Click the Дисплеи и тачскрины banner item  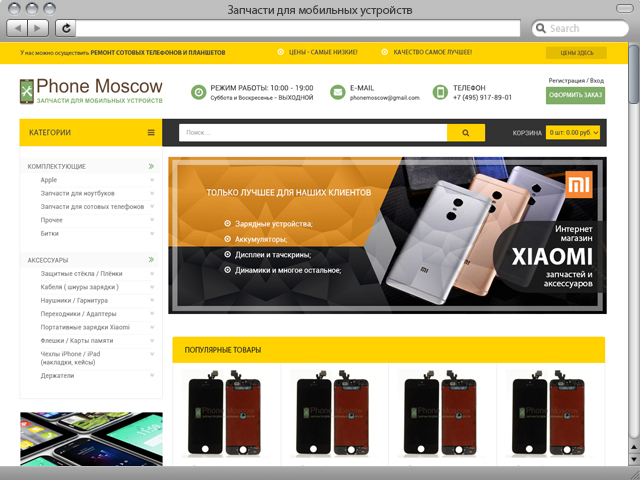(273, 255)
